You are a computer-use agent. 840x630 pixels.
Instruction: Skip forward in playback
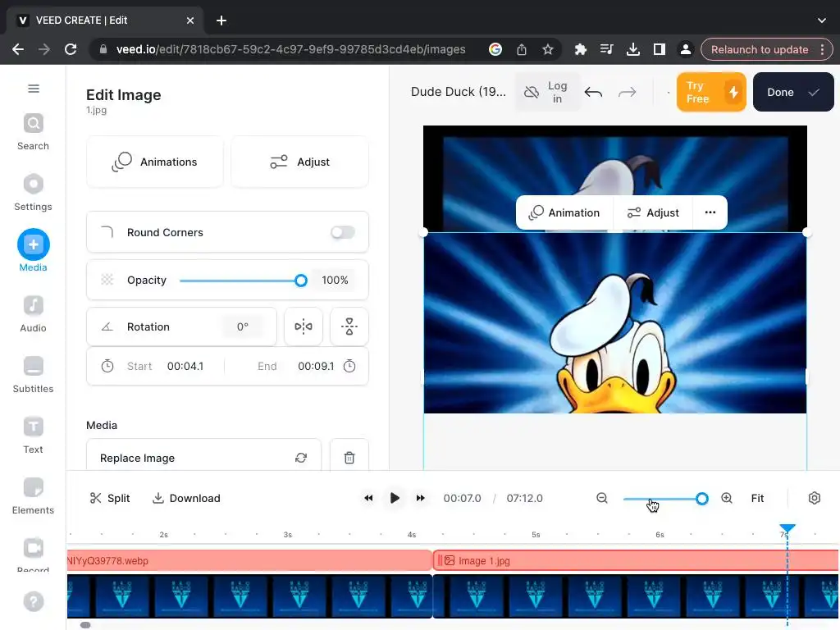pos(421,498)
